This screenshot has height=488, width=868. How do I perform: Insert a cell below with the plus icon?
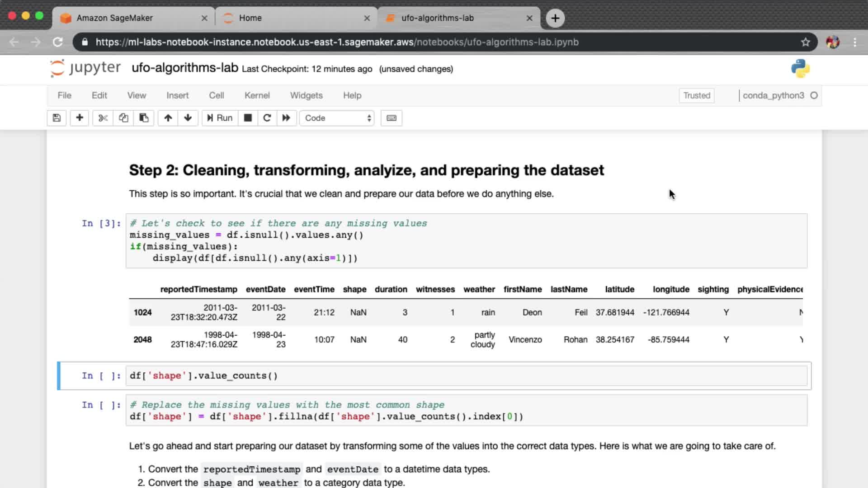80,118
